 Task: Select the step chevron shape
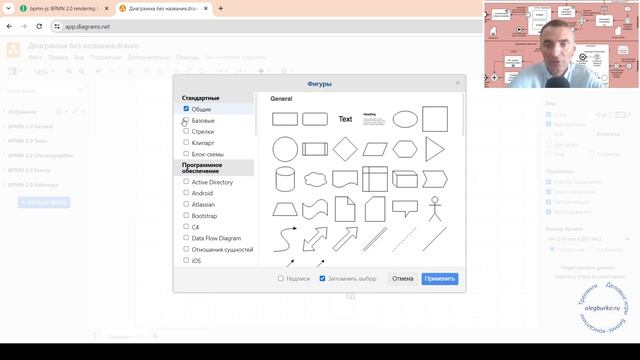(435, 179)
